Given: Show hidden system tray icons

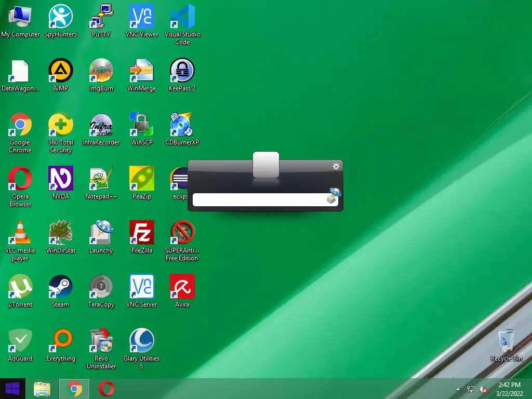Looking at the screenshot, I should click(458, 389).
